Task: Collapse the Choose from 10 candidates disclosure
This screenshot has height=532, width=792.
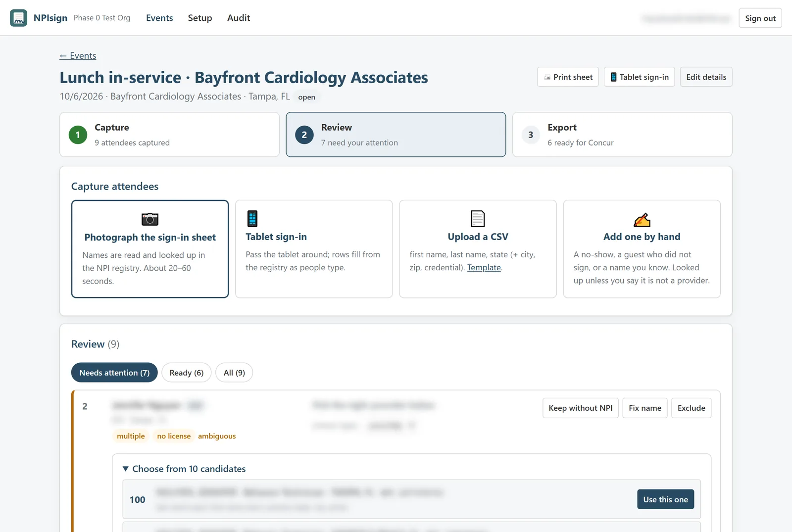Action: [x=184, y=469]
